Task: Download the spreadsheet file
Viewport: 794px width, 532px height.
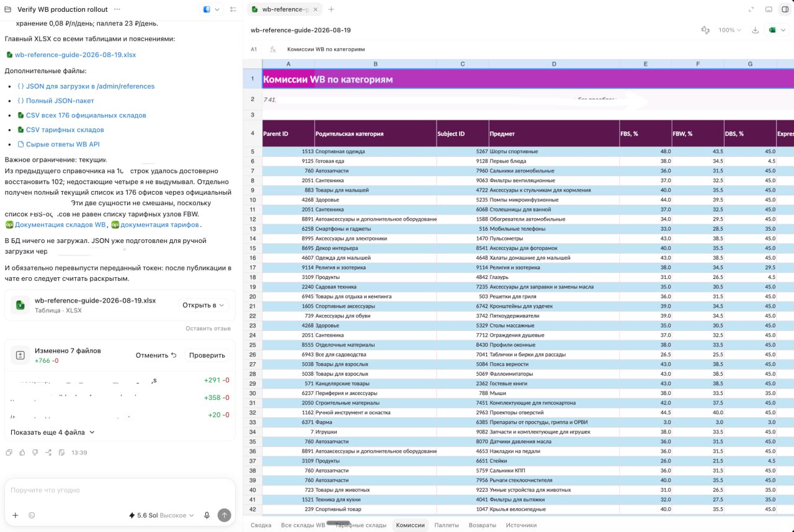Action: click(x=755, y=30)
